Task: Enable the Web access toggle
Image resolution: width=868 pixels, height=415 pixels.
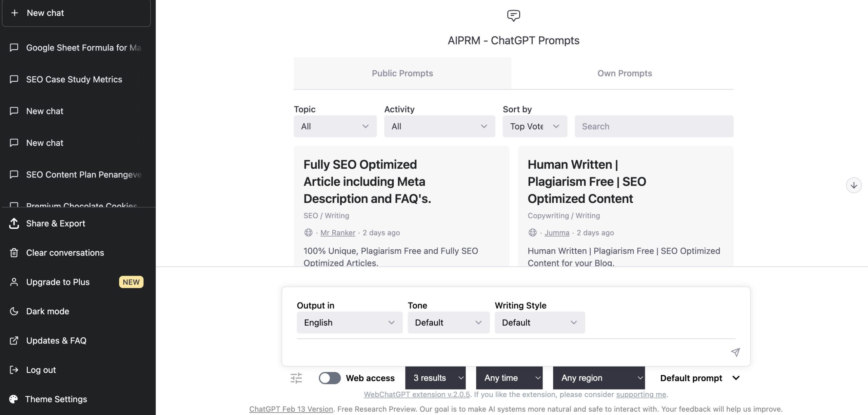Action: click(330, 378)
